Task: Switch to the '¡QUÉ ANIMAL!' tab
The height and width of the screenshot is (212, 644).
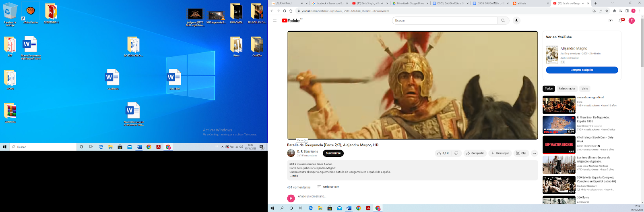Action: click(289, 3)
